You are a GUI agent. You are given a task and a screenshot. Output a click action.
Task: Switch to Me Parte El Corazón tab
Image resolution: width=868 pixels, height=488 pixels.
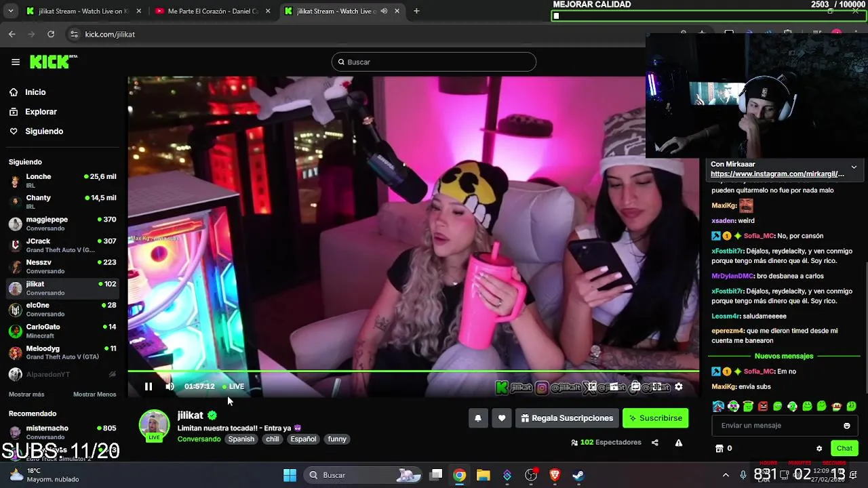coord(213,11)
